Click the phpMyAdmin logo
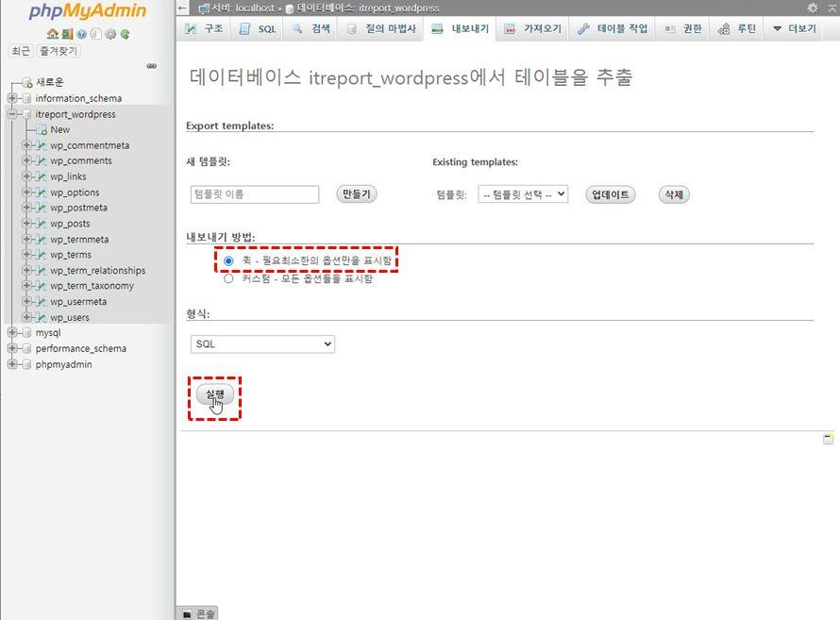Screen dimensions: 840x620 [88, 11]
